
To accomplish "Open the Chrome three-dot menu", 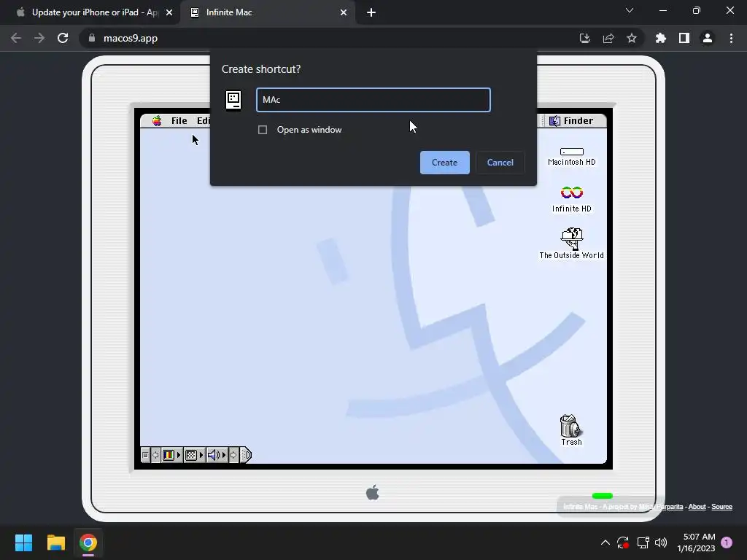I will click(731, 38).
